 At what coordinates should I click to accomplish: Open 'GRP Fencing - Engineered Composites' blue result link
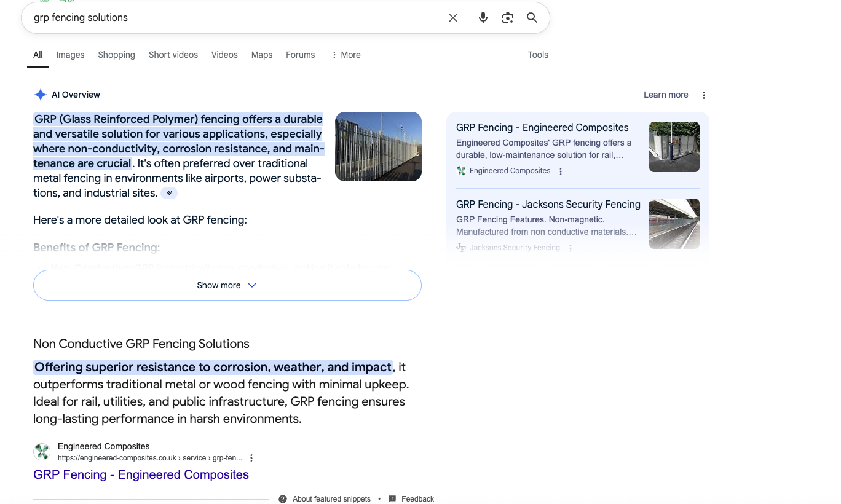point(141,474)
